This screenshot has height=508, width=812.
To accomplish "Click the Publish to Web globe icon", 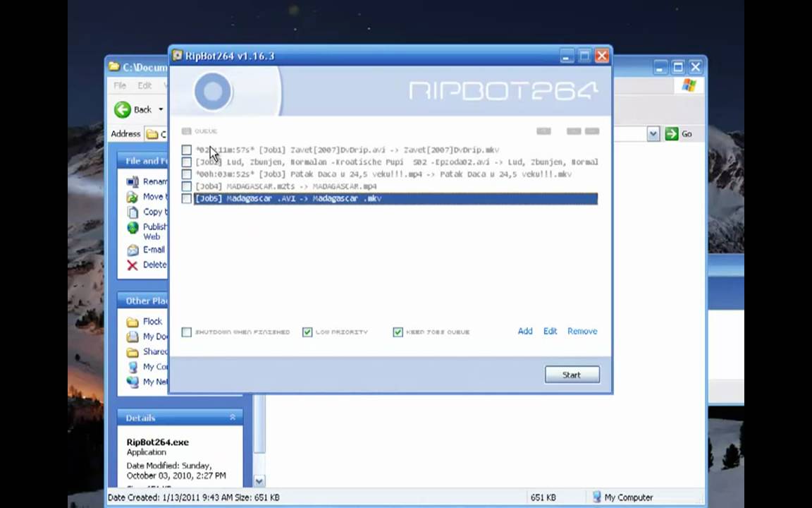I will 133,228.
